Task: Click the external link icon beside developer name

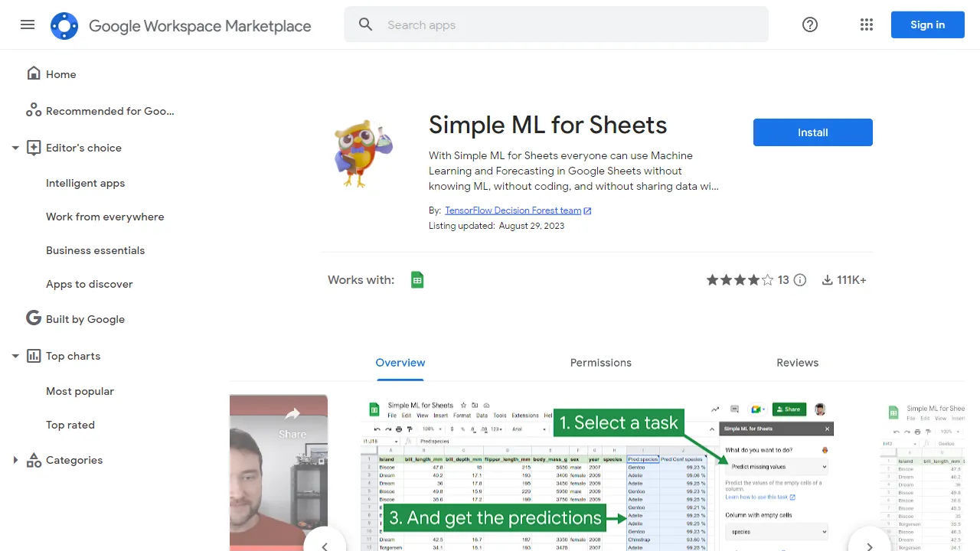Action: click(587, 210)
